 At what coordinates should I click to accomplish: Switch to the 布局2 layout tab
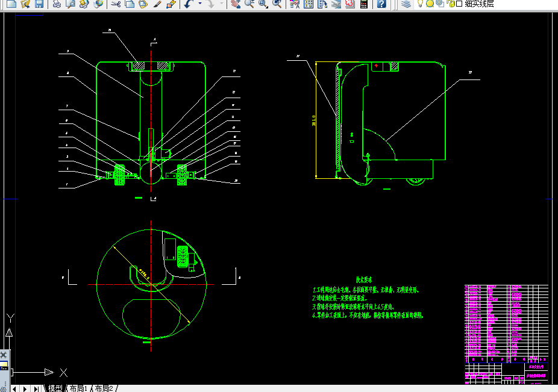(x=104, y=388)
